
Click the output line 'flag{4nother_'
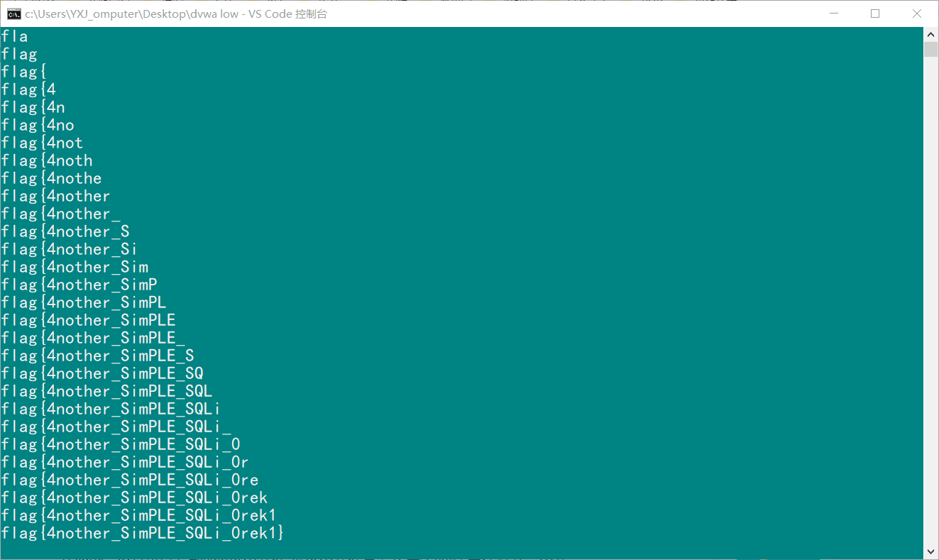point(60,214)
